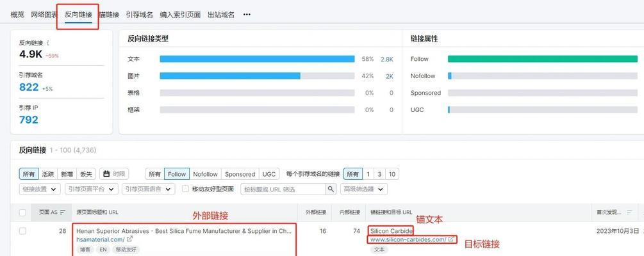Click the sort icon beside 首次发现
This screenshot has width=644, height=256.
coord(630,212)
